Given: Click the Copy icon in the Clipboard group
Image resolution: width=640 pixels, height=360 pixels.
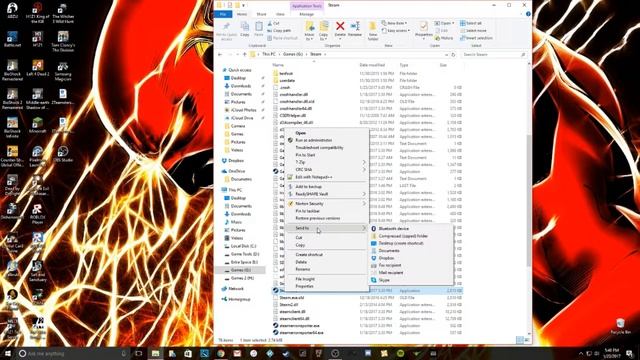Looking at the screenshot, I should [245, 27].
